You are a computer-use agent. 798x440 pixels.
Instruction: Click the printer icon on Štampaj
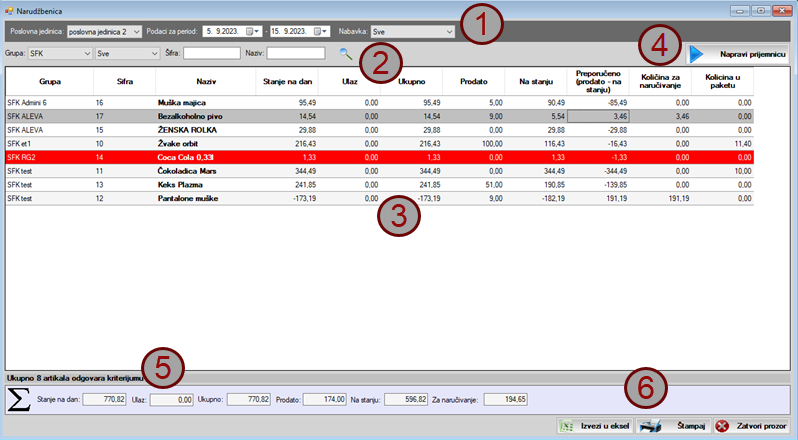[650, 426]
